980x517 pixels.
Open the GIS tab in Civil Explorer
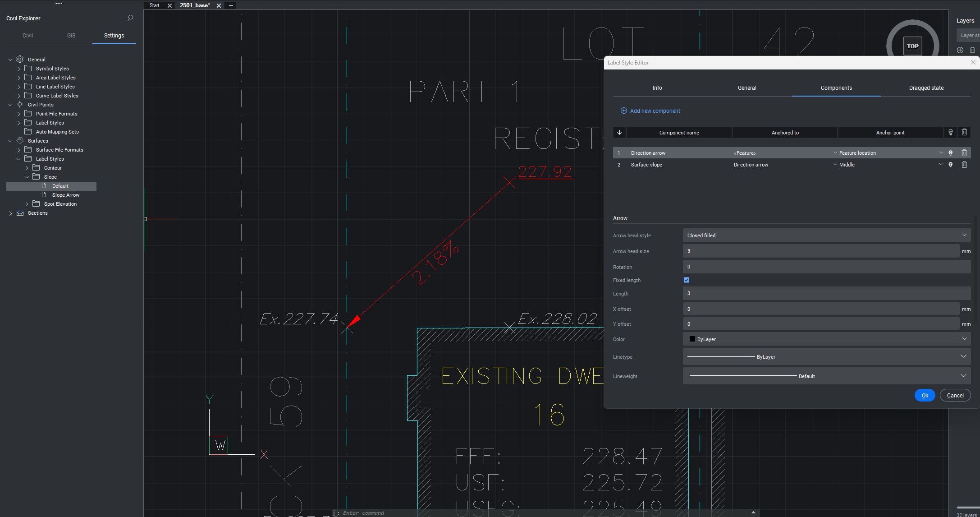click(x=71, y=36)
